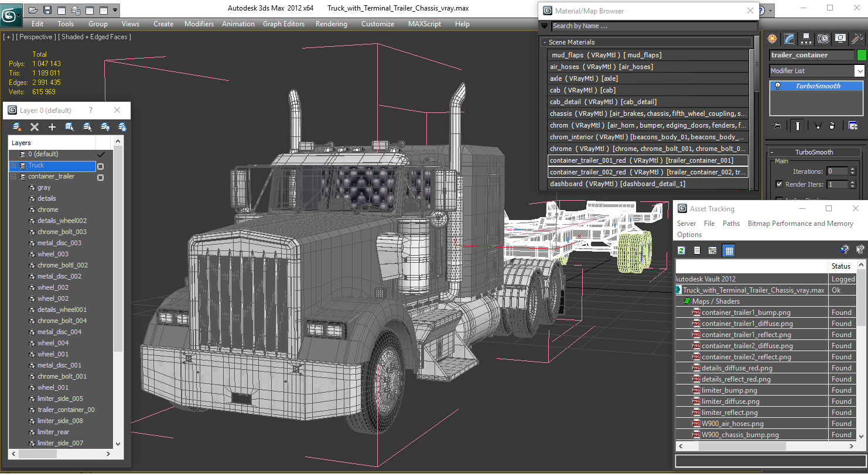Open the Edit menu
Screen dimensions: 868x474
[37, 24]
